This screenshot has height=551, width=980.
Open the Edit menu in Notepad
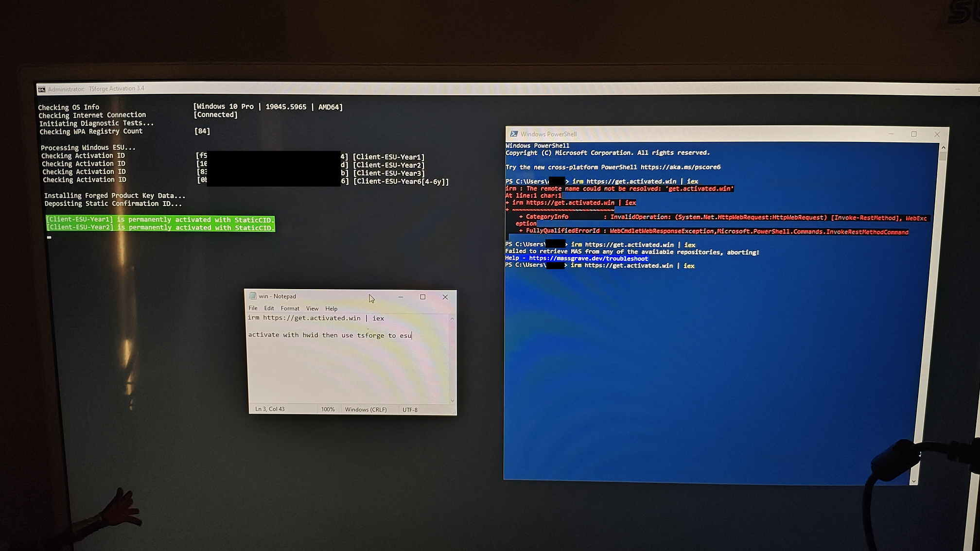tap(269, 308)
